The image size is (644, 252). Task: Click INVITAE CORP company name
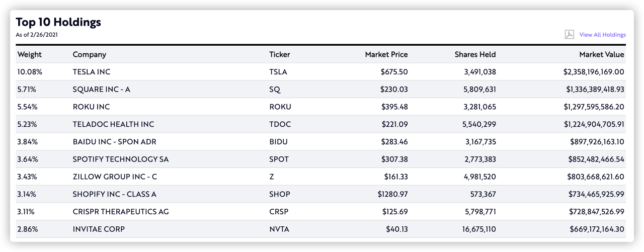pyautogui.click(x=99, y=229)
